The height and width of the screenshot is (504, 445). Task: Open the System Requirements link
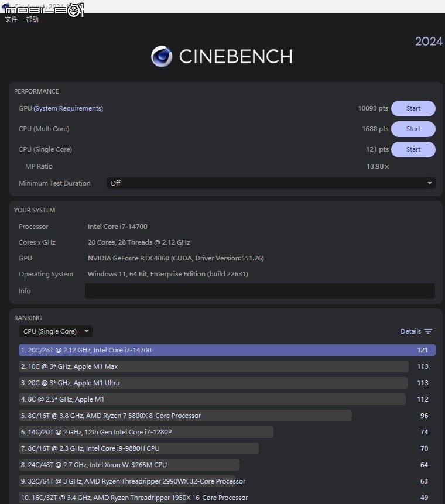coord(68,109)
